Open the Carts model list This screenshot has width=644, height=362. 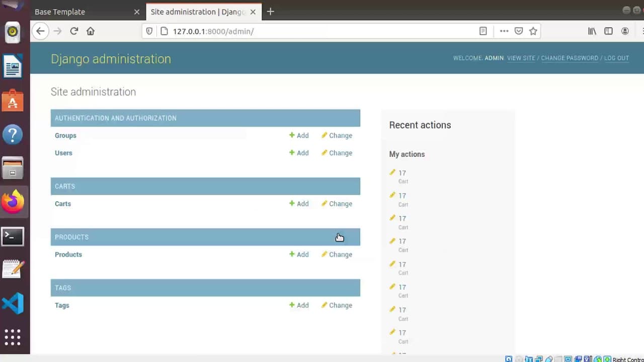point(63,204)
